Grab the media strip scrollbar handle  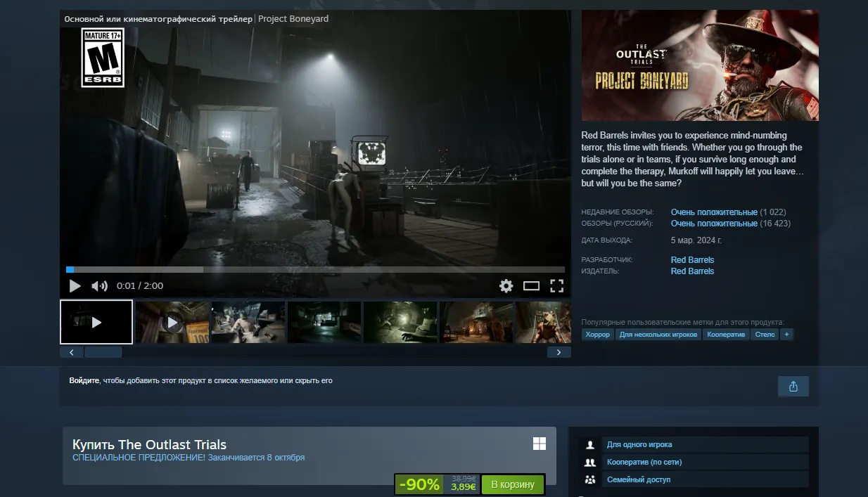click(103, 352)
